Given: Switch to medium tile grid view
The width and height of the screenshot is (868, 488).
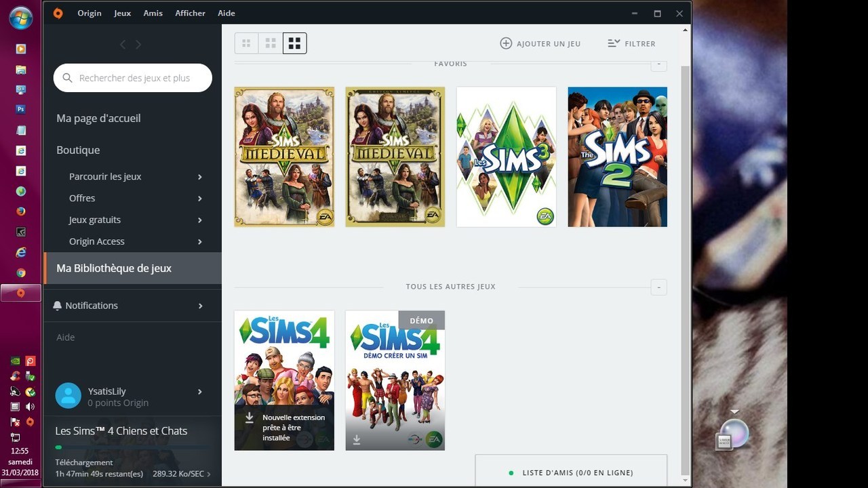Looking at the screenshot, I should [271, 43].
